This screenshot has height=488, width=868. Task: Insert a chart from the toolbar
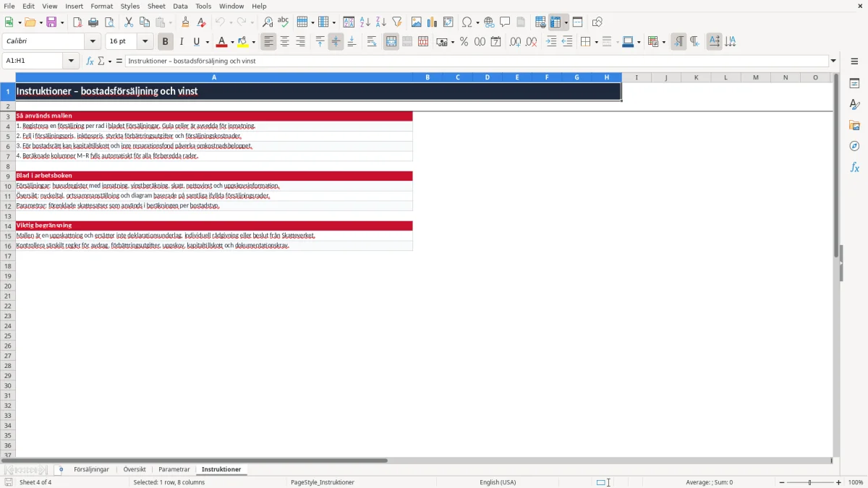click(433, 22)
